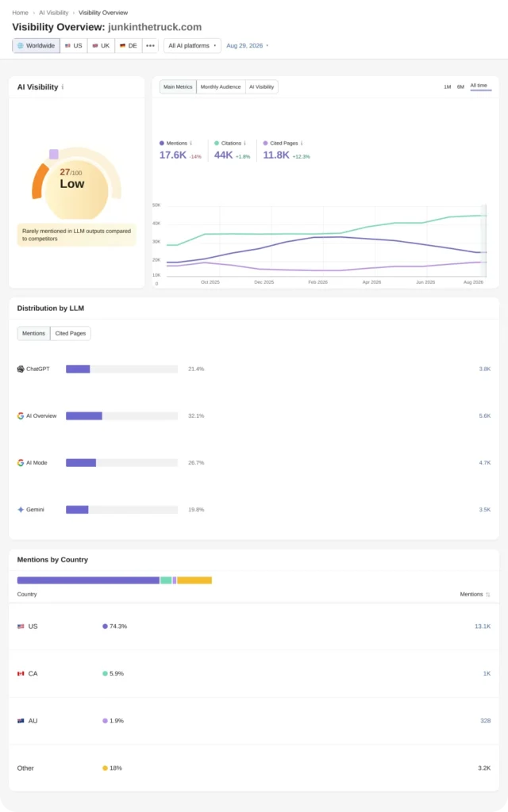Click the 5.9% CA share value

[117, 673]
